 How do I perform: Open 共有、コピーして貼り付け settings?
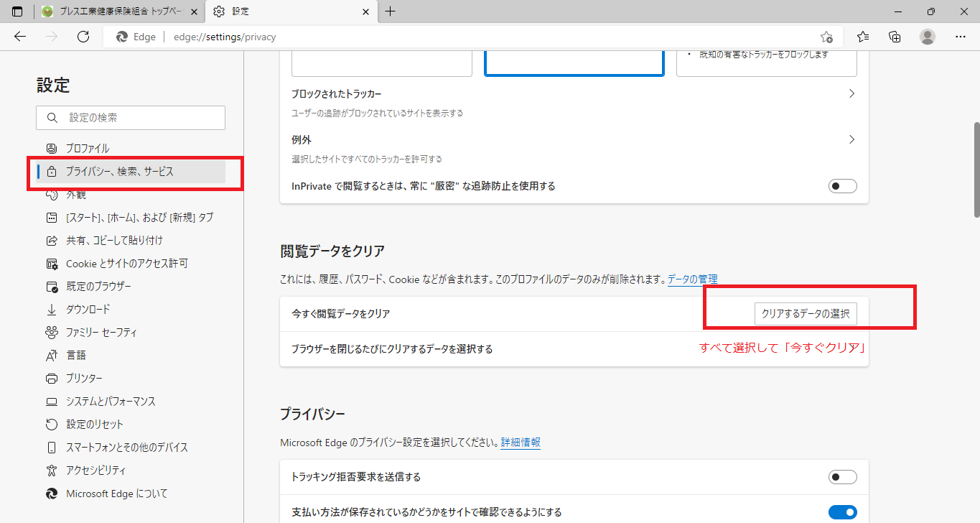tap(131, 241)
